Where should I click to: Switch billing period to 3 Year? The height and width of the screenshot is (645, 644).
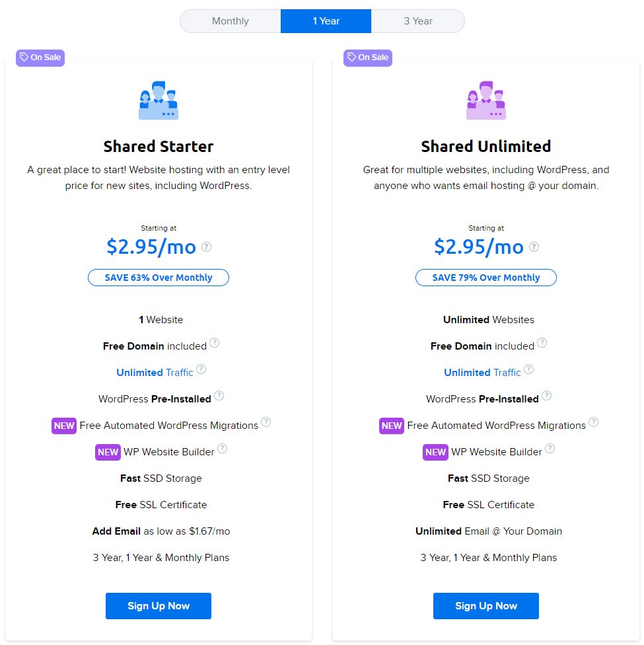click(418, 21)
